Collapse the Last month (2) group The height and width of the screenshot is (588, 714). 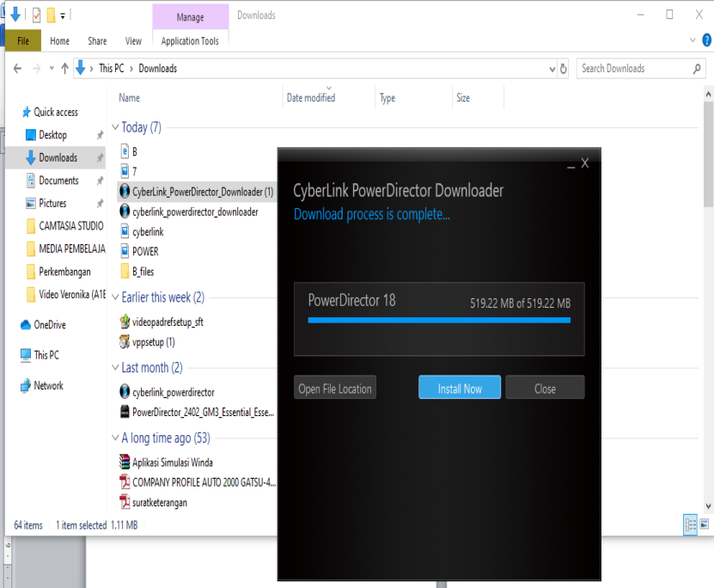(x=115, y=367)
